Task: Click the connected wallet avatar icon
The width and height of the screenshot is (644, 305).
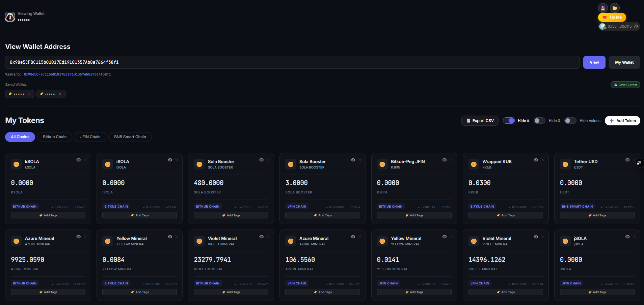Action: [x=603, y=26]
